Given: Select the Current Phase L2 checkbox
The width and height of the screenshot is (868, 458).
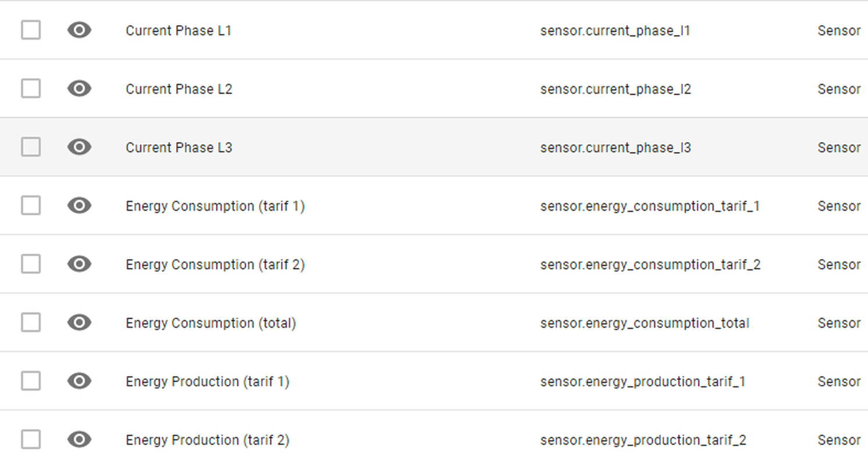Looking at the screenshot, I should click(31, 88).
